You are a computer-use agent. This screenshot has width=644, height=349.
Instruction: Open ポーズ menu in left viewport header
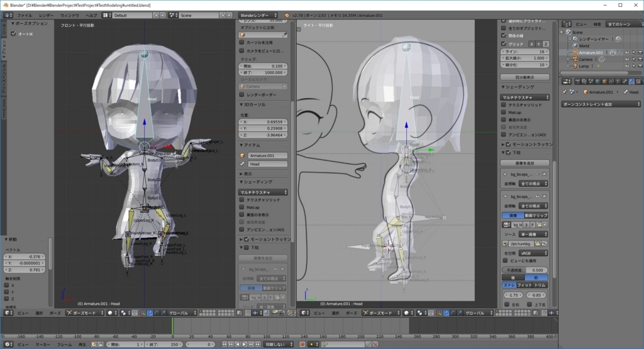click(55, 313)
